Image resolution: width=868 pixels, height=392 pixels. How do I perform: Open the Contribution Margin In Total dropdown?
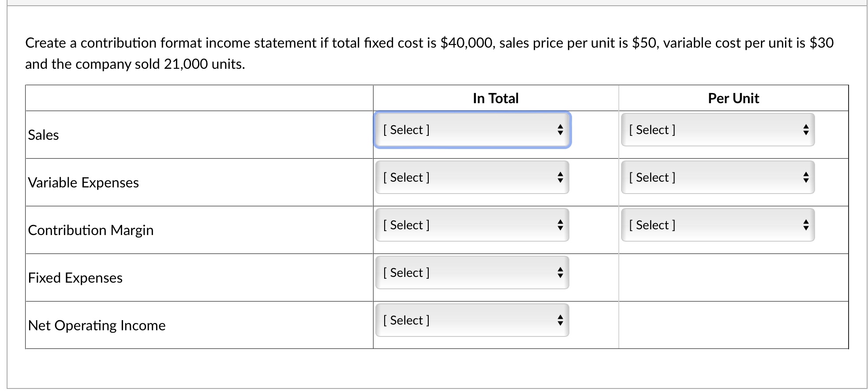click(472, 225)
